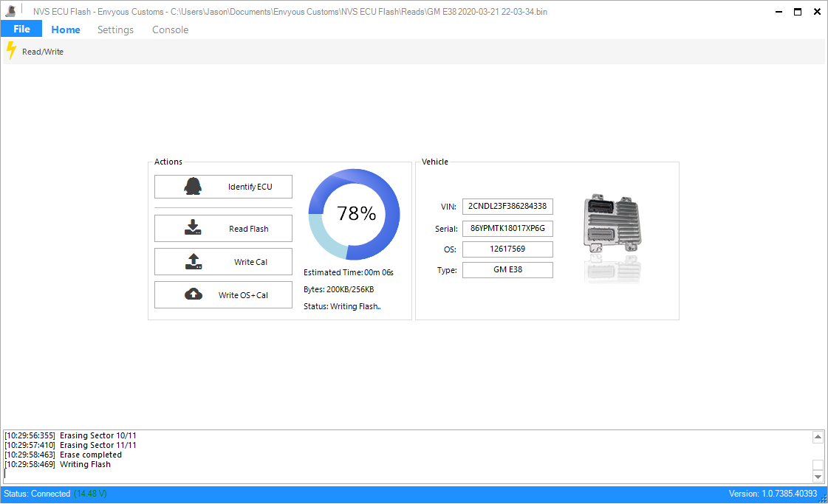Click the 'Status: Connected' status bar text
Image resolution: width=828 pixels, height=504 pixels.
(37, 494)
